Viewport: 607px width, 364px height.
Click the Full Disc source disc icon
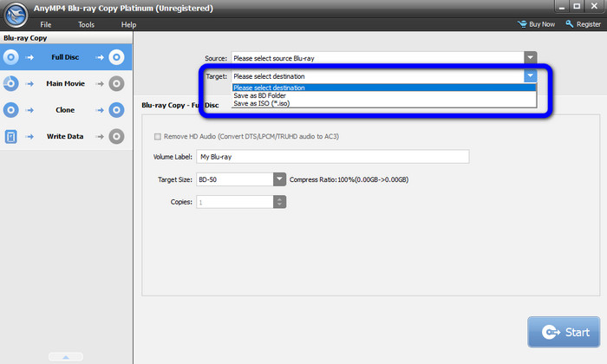10,57
